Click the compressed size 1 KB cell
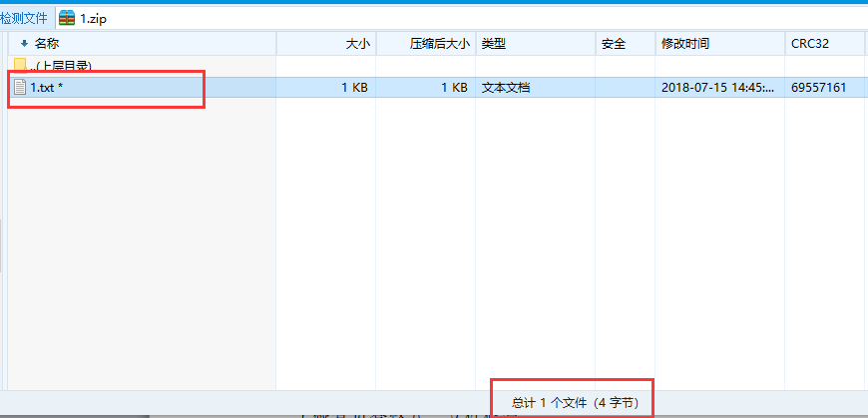The width and height of the screenshot is (868, 418). click(454, 88)
